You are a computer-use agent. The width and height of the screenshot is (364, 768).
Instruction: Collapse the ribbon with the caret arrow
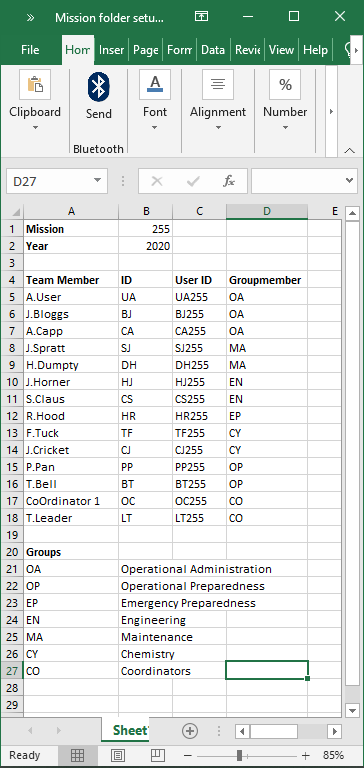point(349,151)
